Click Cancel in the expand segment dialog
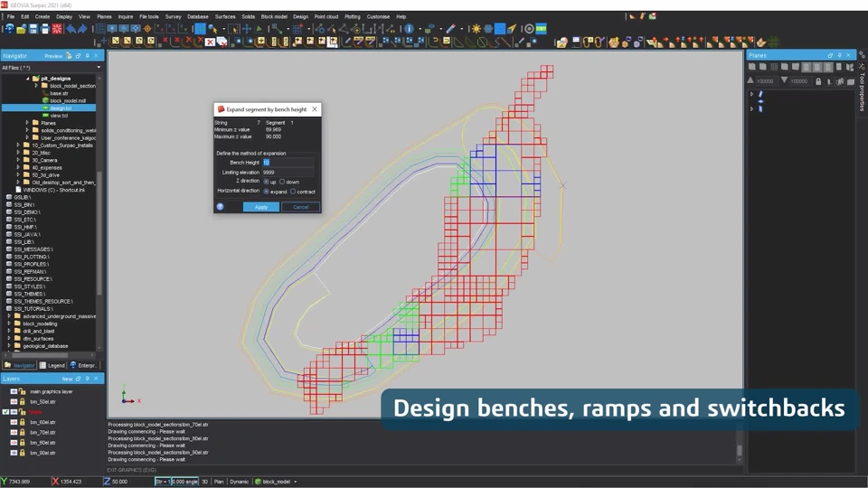The width and height of the screenshot is (868, 488). (300, 207)
